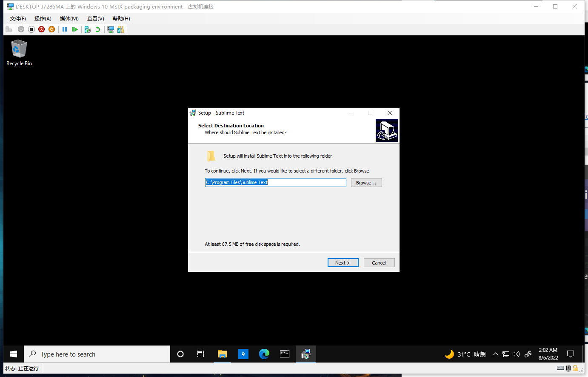Screen dimensions: 588x377
Task: Expand the 媒体(M) menu
Action: (x=69, y=19)
